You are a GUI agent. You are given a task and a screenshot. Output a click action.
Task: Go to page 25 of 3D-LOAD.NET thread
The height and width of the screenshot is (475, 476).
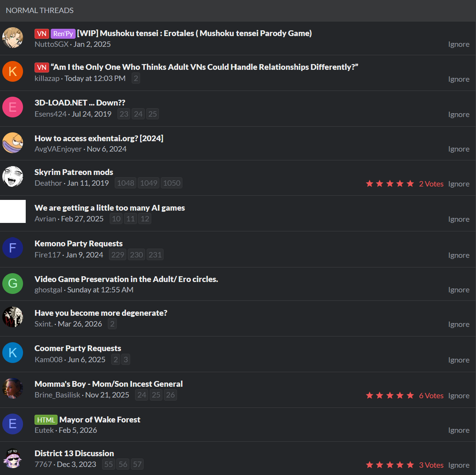[153, 114]
